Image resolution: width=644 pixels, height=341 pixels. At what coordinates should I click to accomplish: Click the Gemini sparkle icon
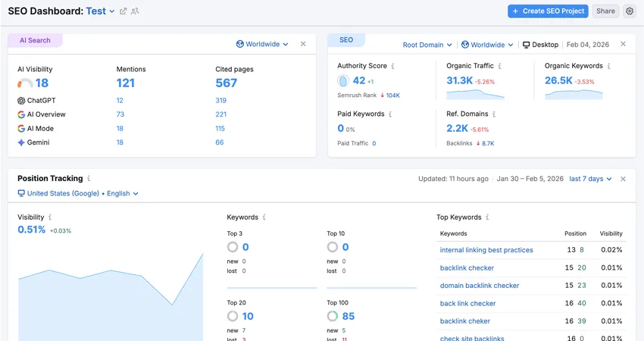click(x=21, y=142)
